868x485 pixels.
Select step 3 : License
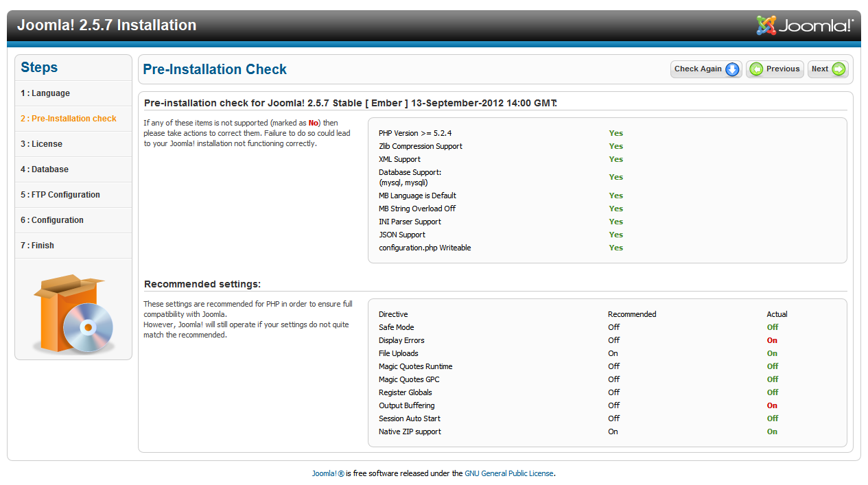click(x=73, y=144)
